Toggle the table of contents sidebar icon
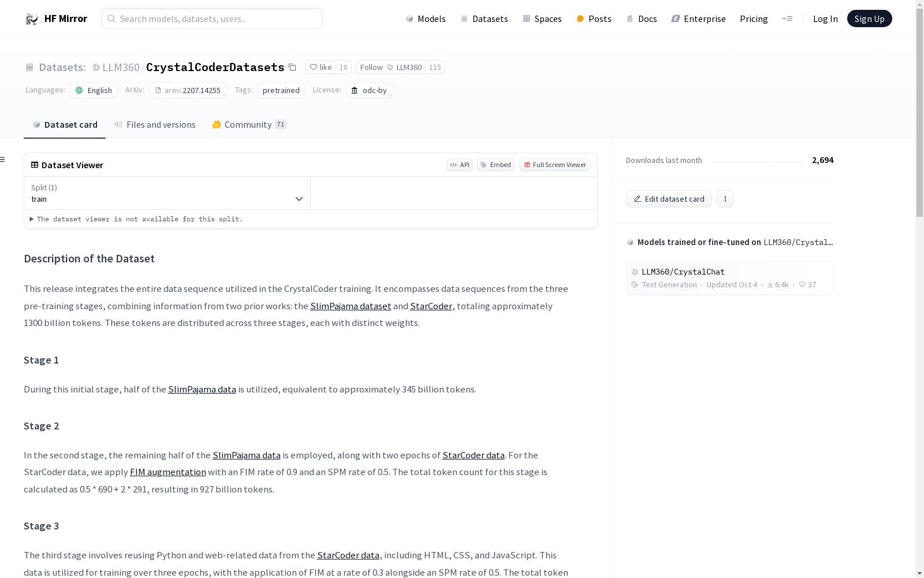 pyautogui.click(x=3, y=160)
